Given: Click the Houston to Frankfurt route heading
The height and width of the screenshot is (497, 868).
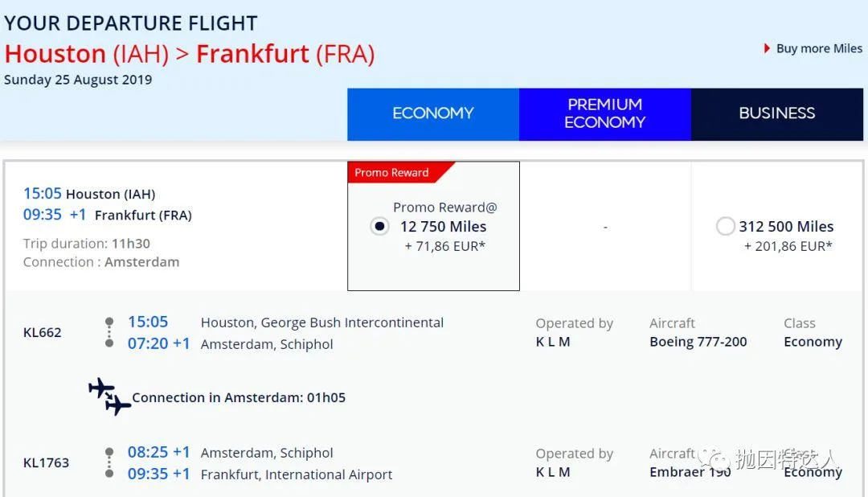Looking at the screenshot, I should pos(190,54).
